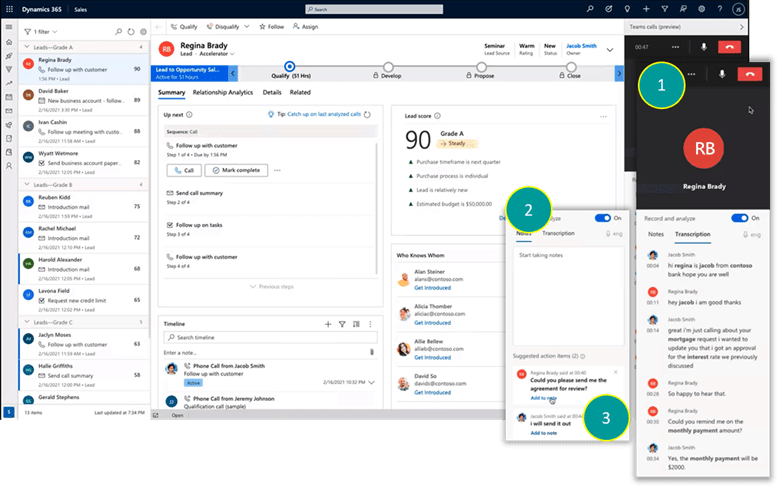Screen dimensions: 780x489
Task: Refresh the catch up tip icon
Action: [x=367, y=114]
